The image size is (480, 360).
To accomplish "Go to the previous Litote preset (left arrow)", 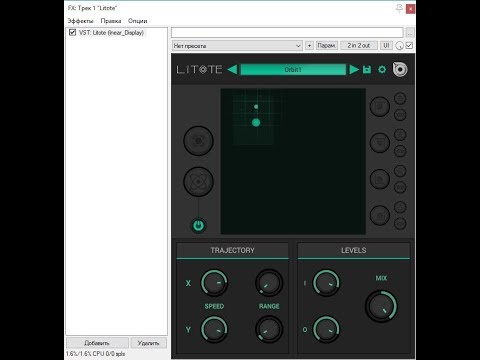I will click(x=232, y=69).
